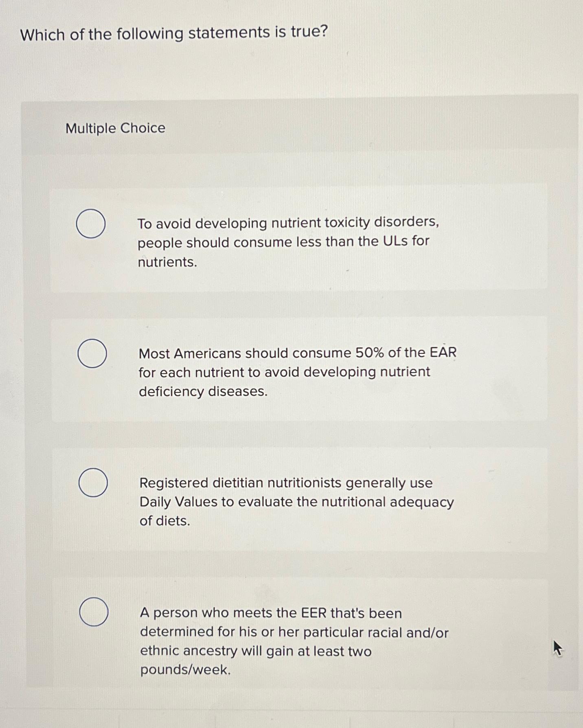Click the Multiple Choice label
The width and height of the screenshot is (583, 728).
pos(115,129)
